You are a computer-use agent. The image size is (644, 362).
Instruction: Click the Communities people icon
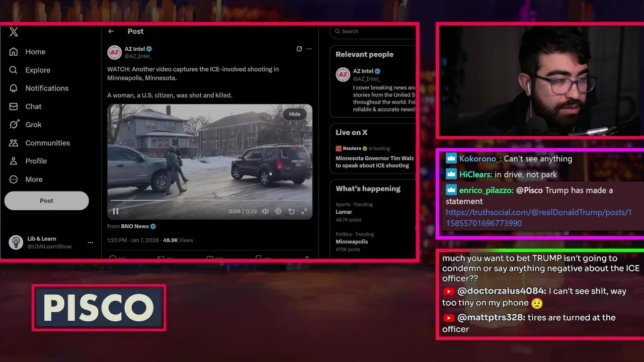(14, 143)
